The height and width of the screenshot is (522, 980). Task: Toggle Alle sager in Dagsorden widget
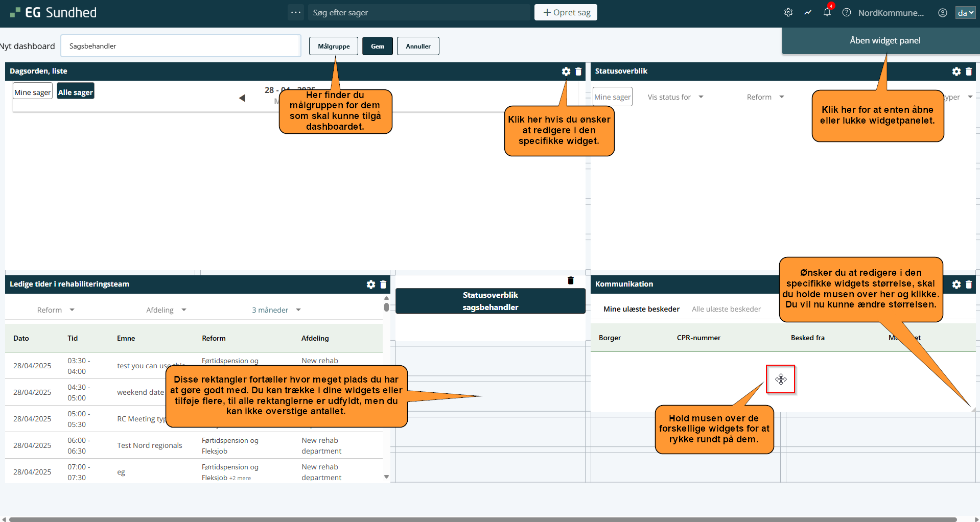76,92
